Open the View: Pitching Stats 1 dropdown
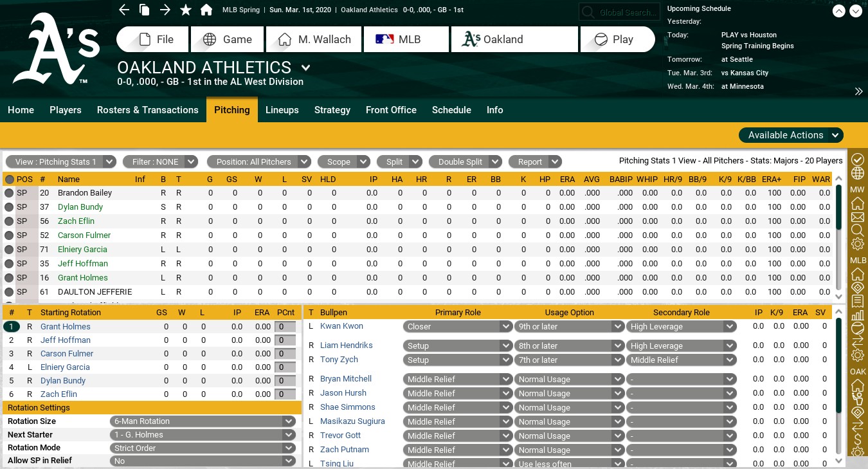 [x=61, y=161]
